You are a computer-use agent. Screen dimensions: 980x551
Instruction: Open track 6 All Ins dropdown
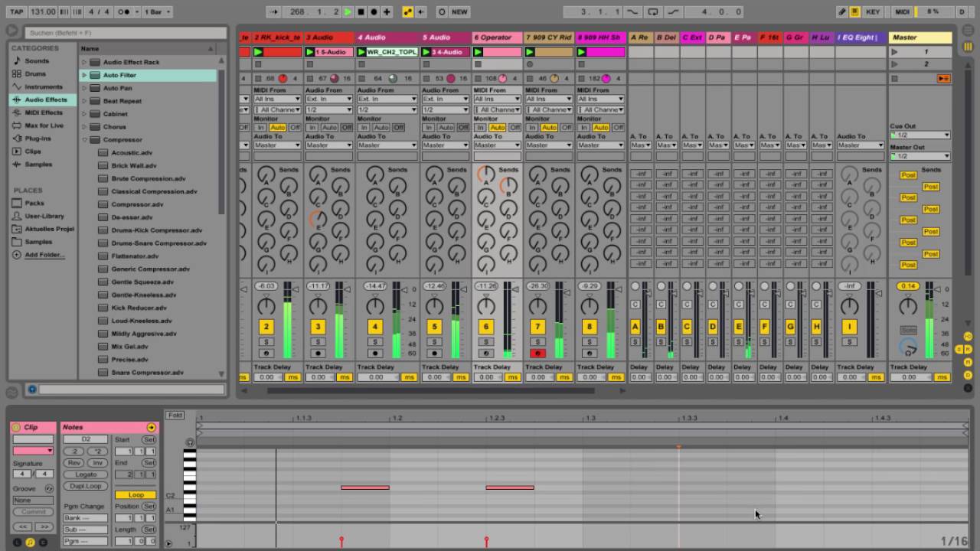click(x=496, y=99)
